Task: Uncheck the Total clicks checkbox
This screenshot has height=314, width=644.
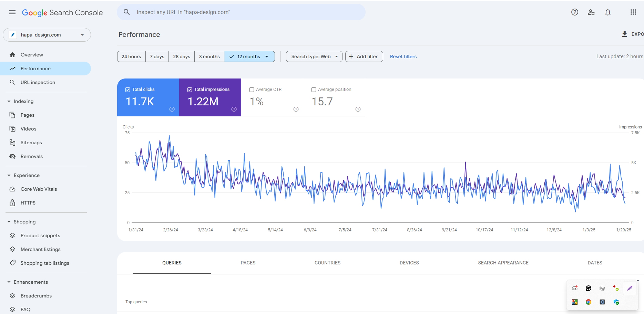Action: tap(127, 90)
